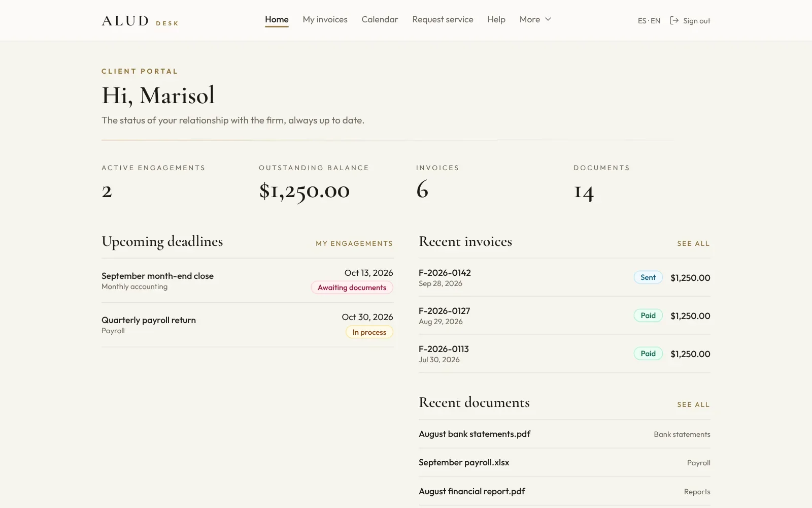Click the Oct 30, 2026 deadline date
Viewport: 812px width, 508px height.
367,317
